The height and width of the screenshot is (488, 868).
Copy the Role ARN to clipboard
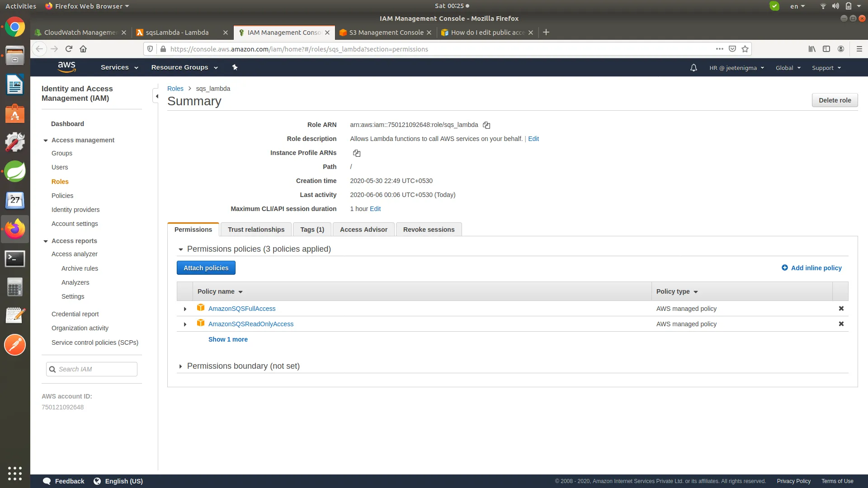[486, 125]
